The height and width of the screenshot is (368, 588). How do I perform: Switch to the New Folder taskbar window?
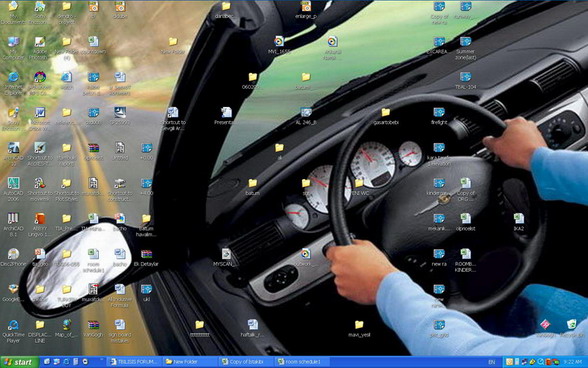pos(190,362)
